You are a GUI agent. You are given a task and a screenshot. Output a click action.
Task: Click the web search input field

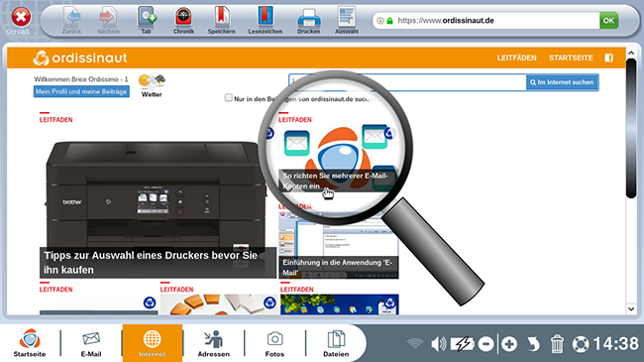407,82
